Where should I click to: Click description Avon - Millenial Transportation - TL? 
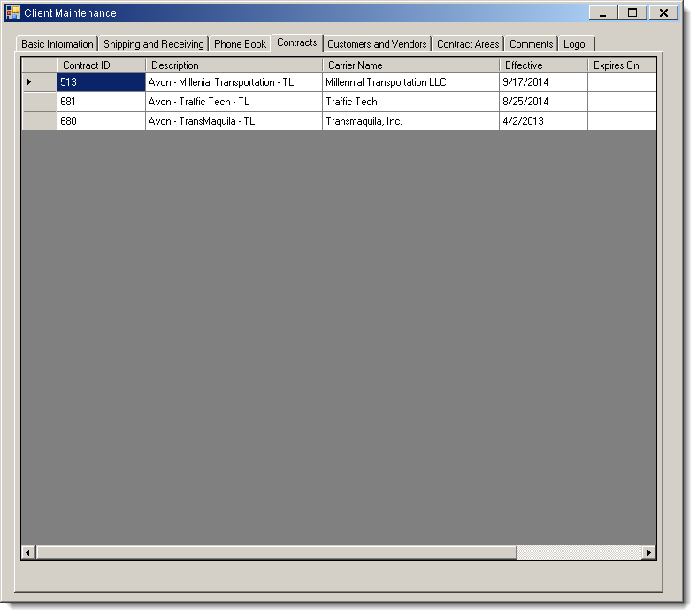[x=234, y=82]
